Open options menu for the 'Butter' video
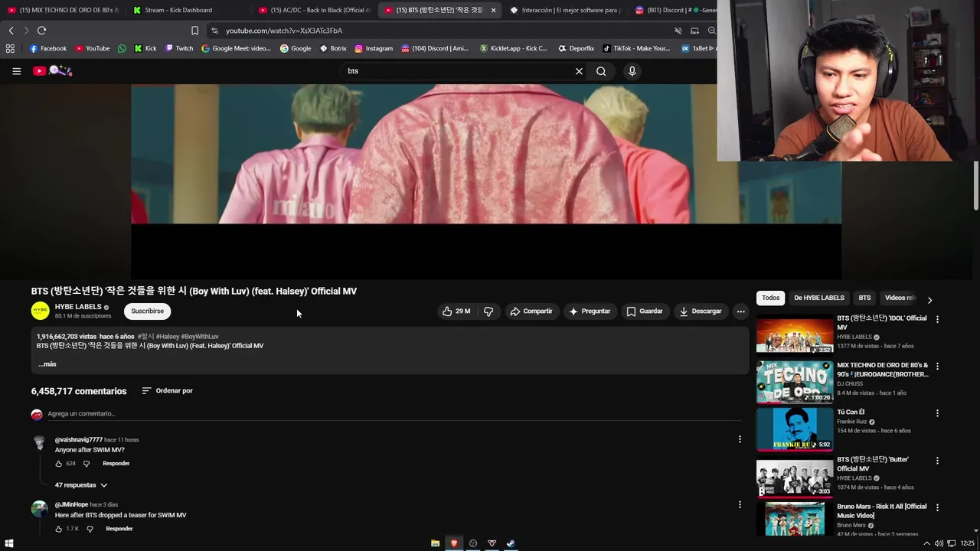The image size is (980, 551). (x=937, y=461)
